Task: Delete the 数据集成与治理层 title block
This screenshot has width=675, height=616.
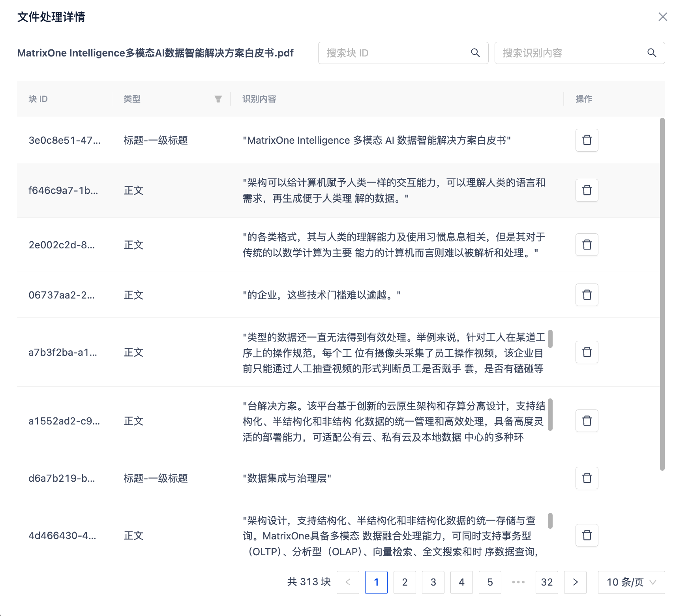Action: (x=587, y=478)
